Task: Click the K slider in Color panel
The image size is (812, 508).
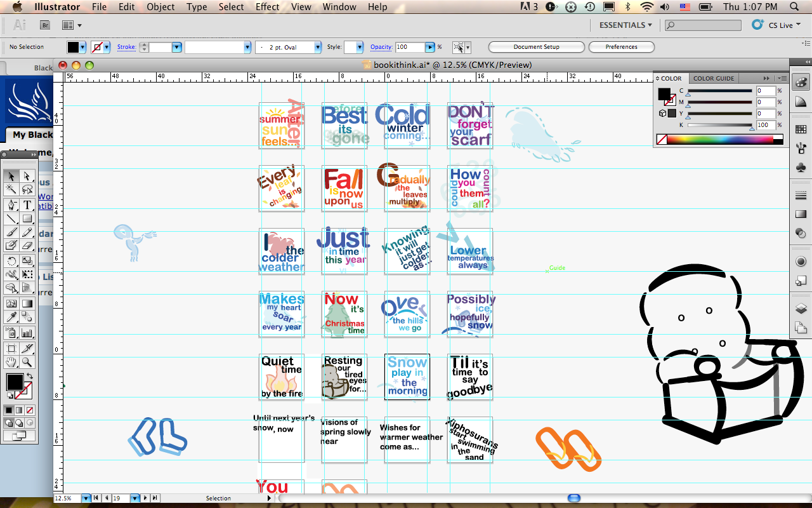Action: coord(720,125)
